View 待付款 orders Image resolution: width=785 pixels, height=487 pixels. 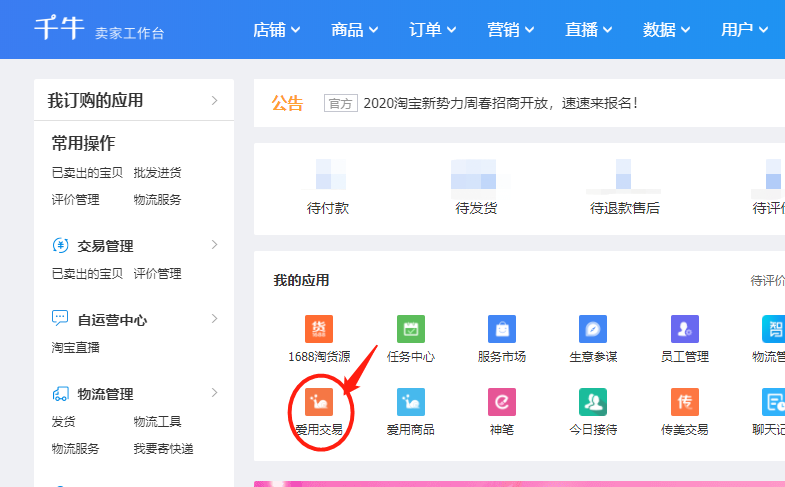tap(328, 208)
